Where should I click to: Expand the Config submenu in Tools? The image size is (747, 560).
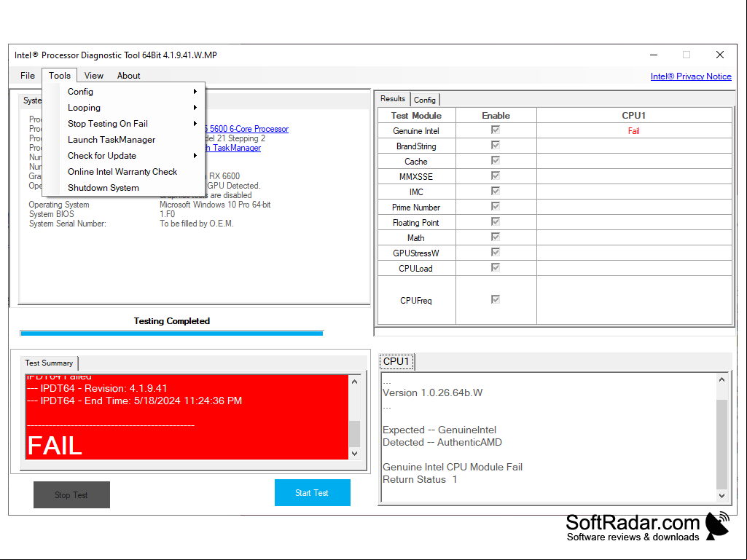click(x=124, y=92)
